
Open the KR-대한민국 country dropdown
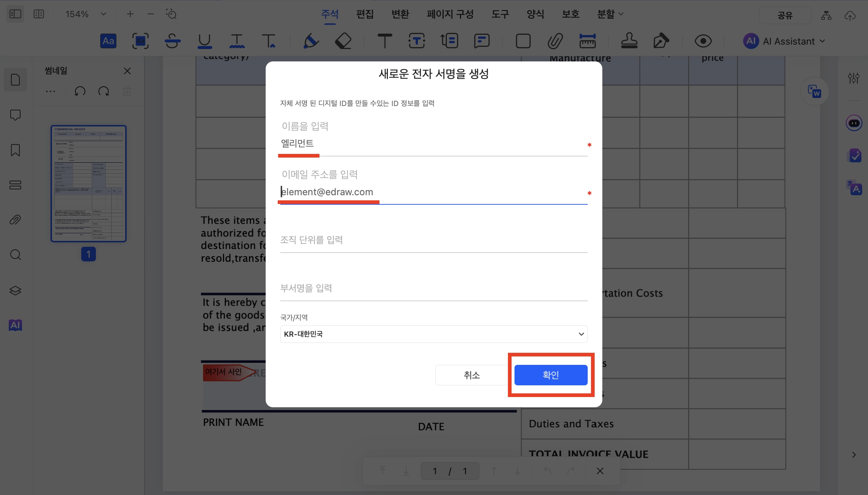[x=434, y=334]
